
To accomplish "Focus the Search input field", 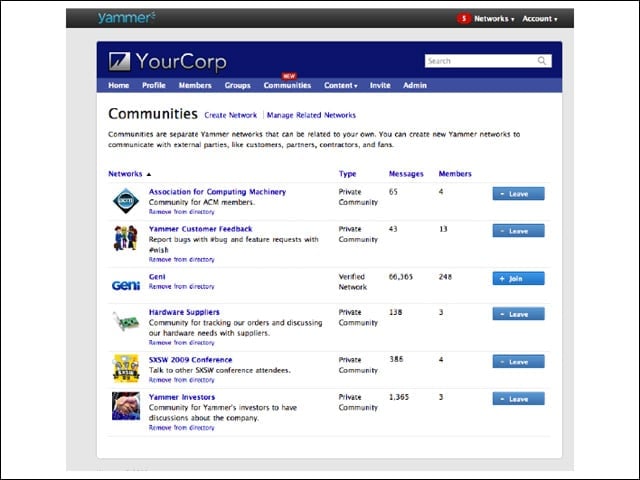I will pos(488,61).
